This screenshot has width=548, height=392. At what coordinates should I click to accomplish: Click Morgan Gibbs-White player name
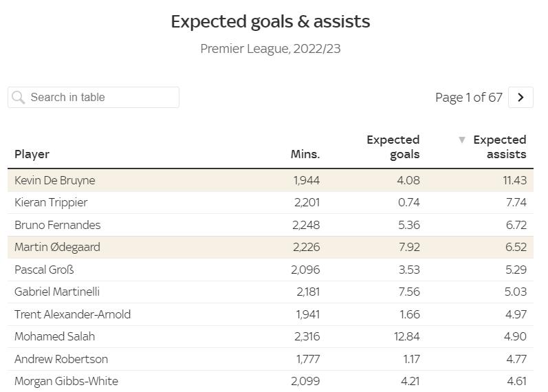pos(66,381)
